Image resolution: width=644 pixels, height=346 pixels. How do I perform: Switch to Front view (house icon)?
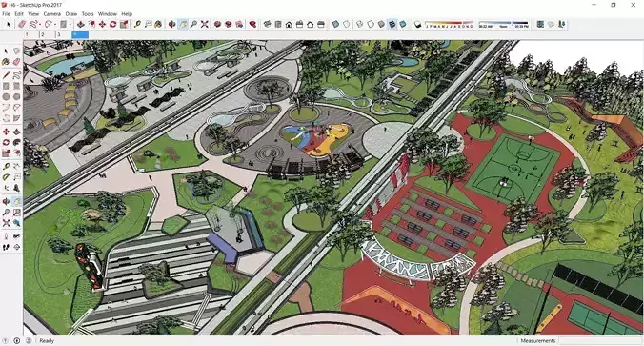click(289, 24)
